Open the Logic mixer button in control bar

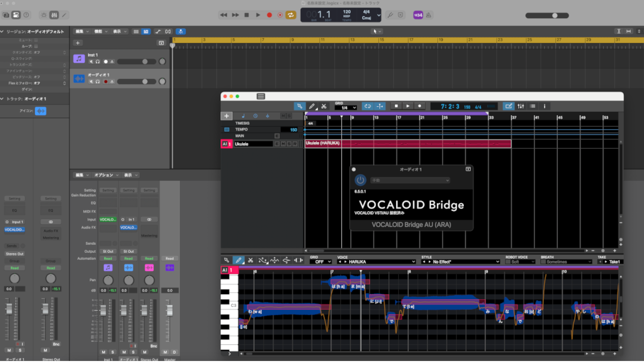coord(54,15)
